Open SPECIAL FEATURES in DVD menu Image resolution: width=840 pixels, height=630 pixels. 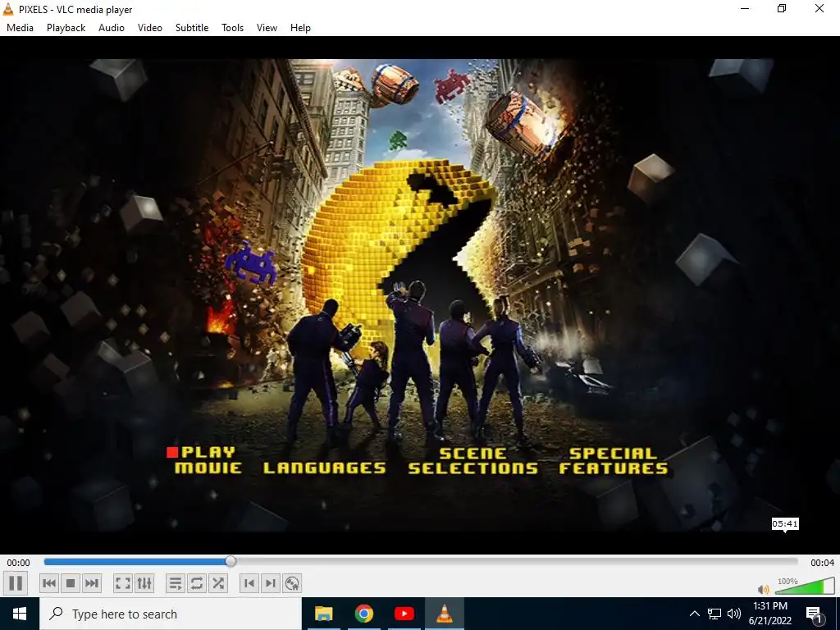click(614, 461)
